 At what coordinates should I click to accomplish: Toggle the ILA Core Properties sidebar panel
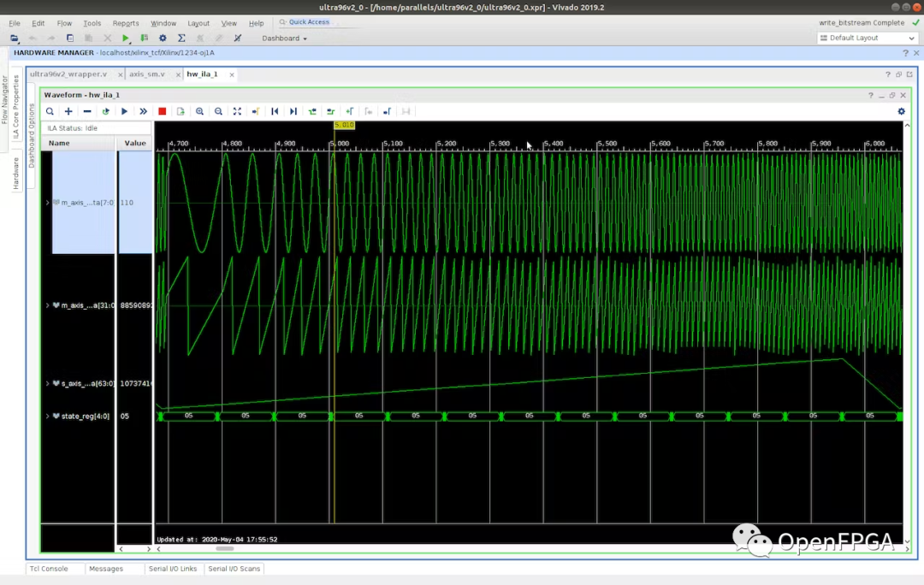[x=15, y=103]
